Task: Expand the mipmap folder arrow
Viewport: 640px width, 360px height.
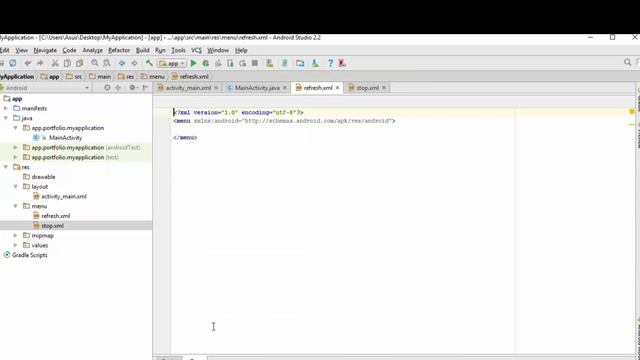Action: pos(16,236)
